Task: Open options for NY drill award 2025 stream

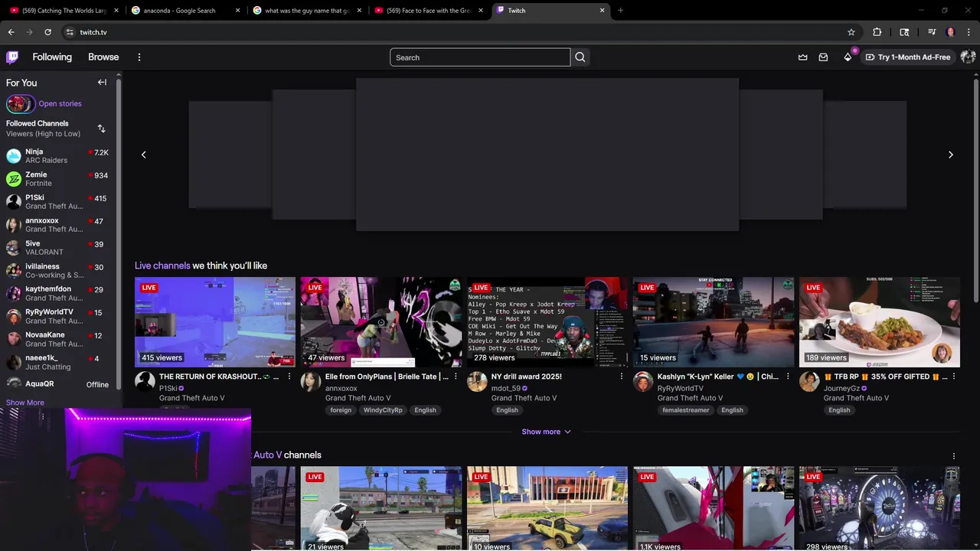Action: coord(621,377)
